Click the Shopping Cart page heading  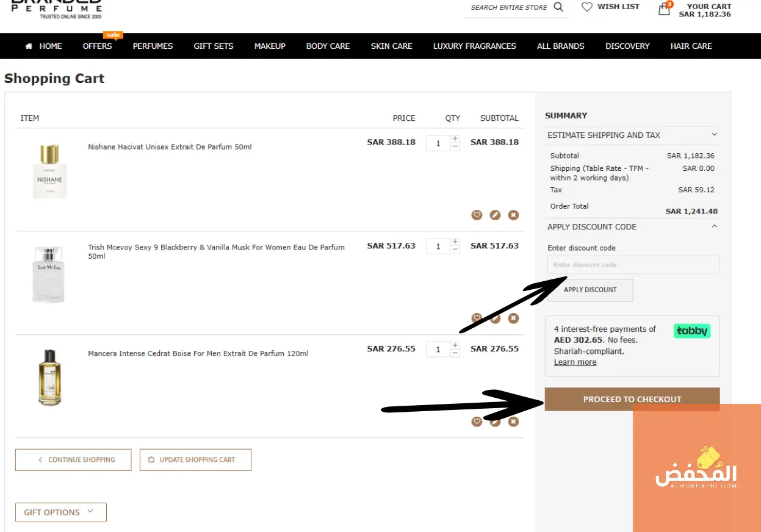[x=54, y=78]
